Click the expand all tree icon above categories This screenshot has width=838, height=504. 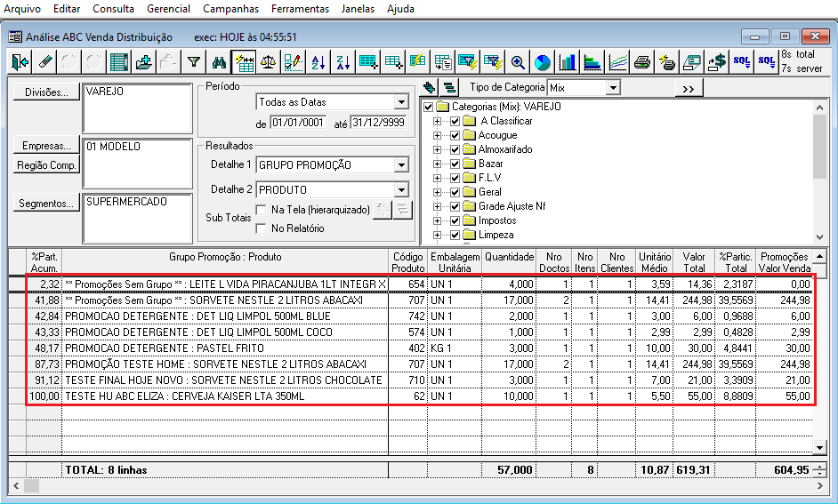pyautogui.click(x=429, y=87)
